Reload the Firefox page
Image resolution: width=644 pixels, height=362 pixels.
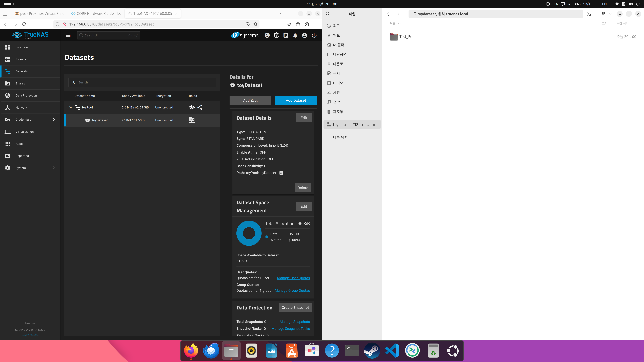coord(24,24)
